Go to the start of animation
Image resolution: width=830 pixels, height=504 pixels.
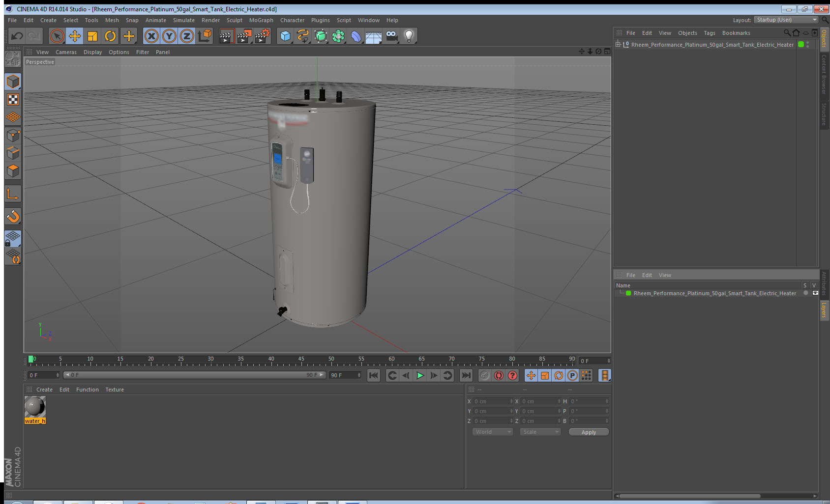tap(374, 375)
